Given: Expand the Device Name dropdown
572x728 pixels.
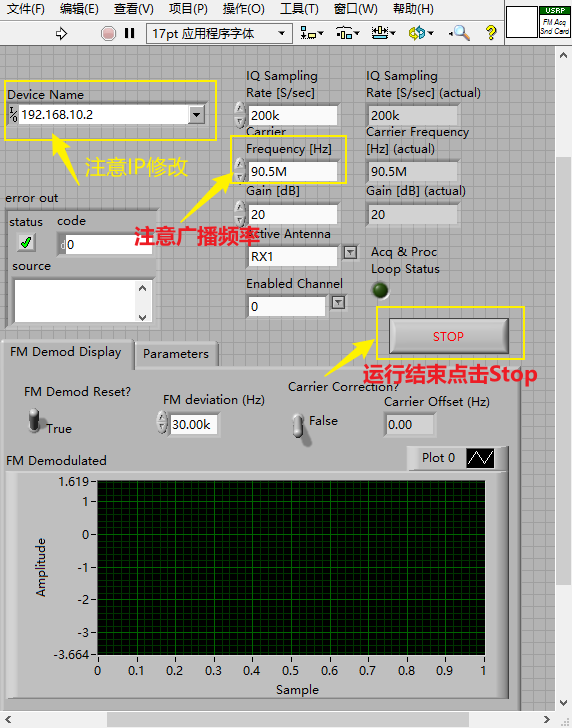Looking at the screenshot, I should click(x=197, y=115).
